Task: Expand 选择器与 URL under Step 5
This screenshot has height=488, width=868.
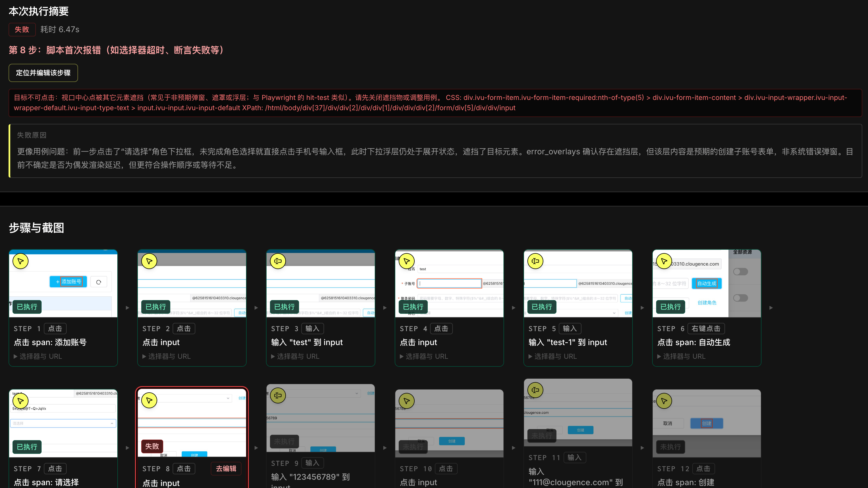Action: [x=552, y=356]
